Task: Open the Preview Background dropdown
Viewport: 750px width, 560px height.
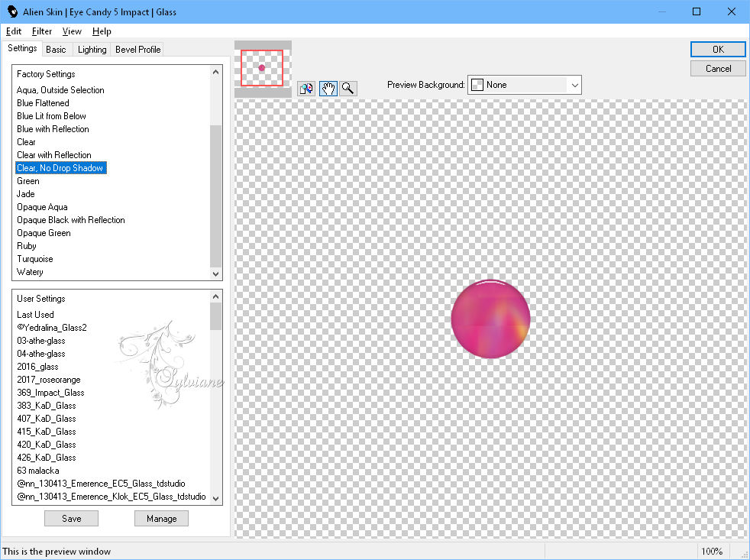Action: coord(524,85)
